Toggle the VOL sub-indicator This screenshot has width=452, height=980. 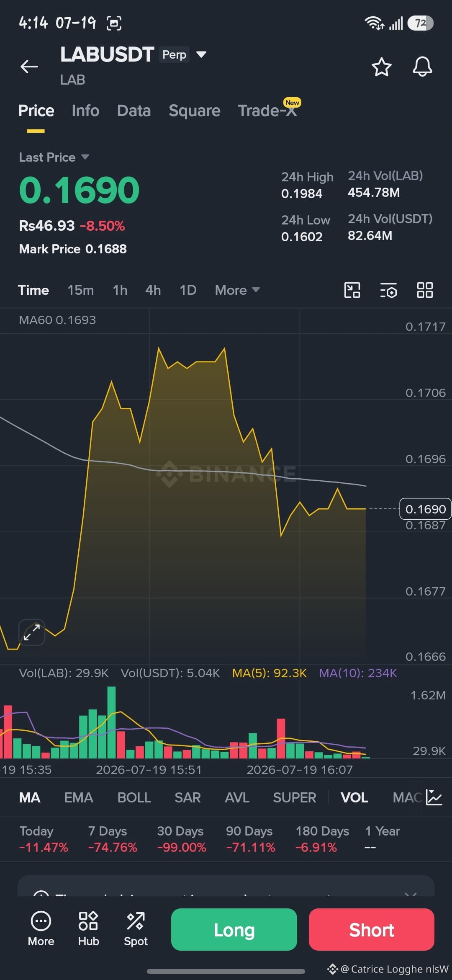[x=354, y=797]
